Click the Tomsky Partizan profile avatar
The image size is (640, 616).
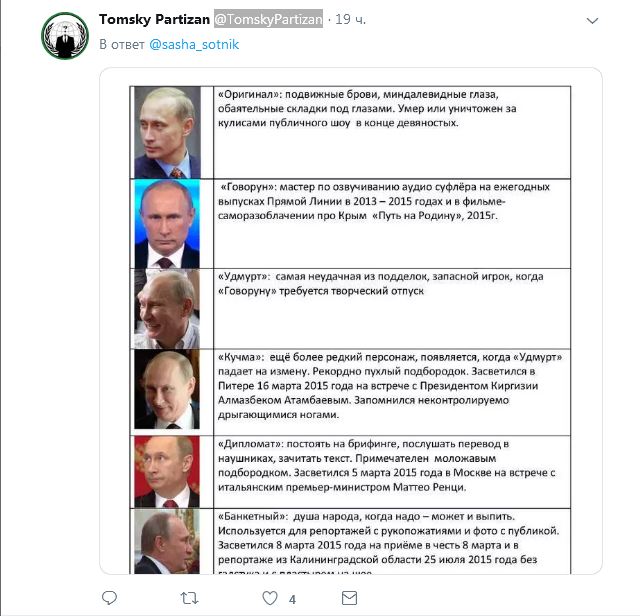pyautogui.click(x=65, y=37)
